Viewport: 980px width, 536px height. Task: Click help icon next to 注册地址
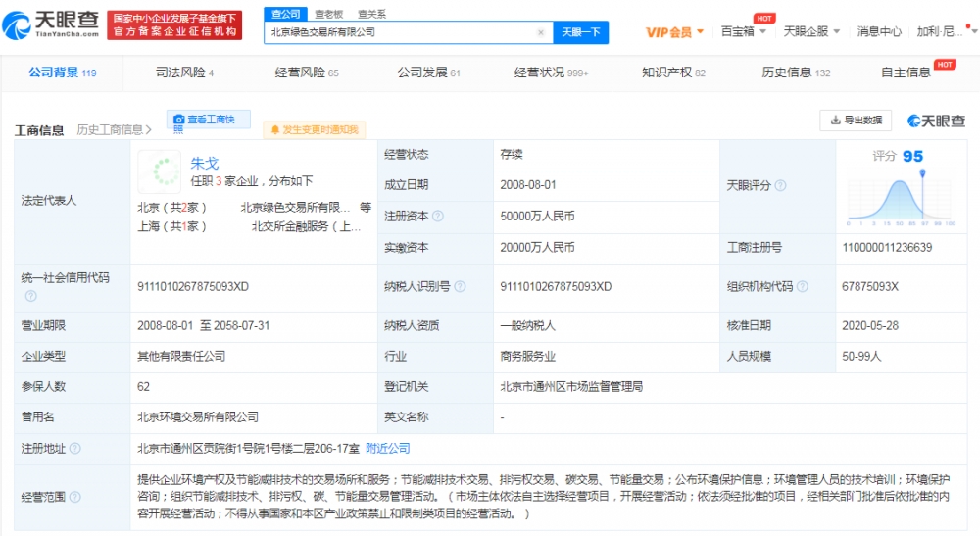click(x=75, y=449)
